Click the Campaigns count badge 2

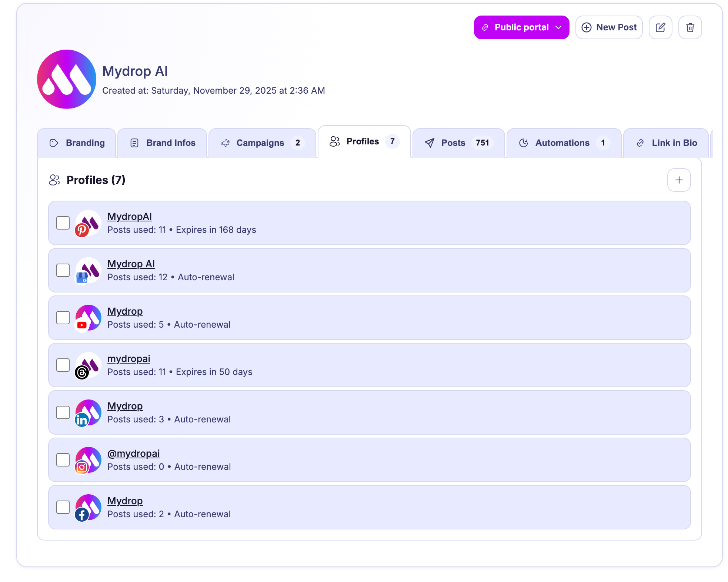[x=297, y=143]
